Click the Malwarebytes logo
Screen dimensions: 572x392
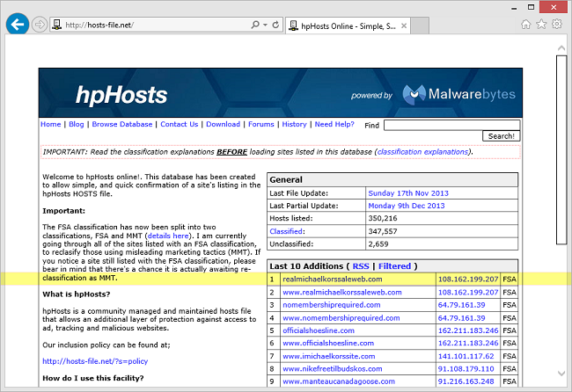pos(458,94)
